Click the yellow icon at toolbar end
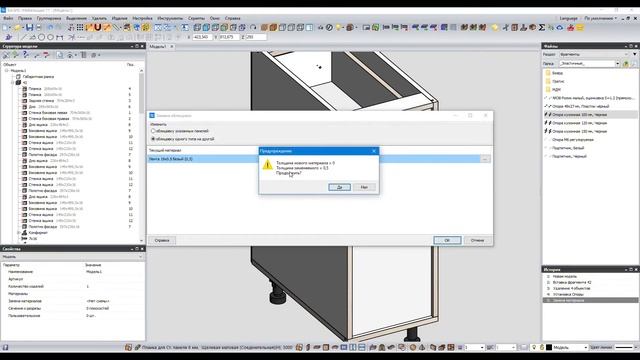The height and width of the screenshot is (360, 640). [580, 28]
